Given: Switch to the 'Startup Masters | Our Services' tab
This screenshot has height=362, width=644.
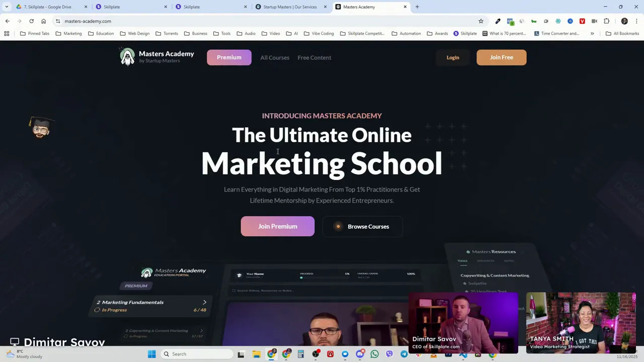Looking at the screenshot, I should point(290,7).
